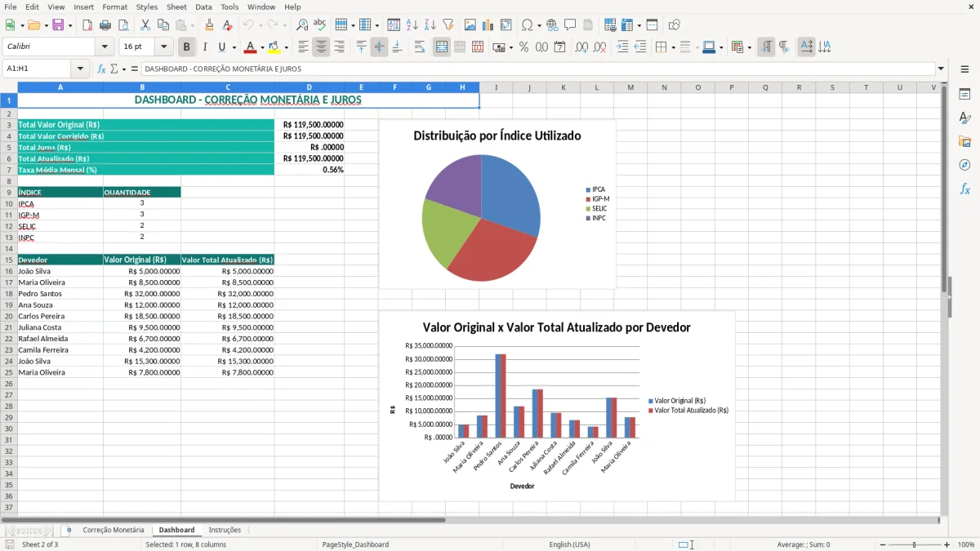This screenshot has height=551, width=980.
Task: Open the File menu
Action: (x=11, y=7)
